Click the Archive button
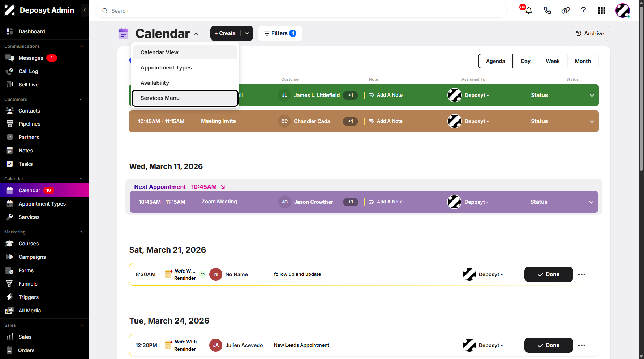The width and height of the screenshot is (644, 359). pos(590,33)
